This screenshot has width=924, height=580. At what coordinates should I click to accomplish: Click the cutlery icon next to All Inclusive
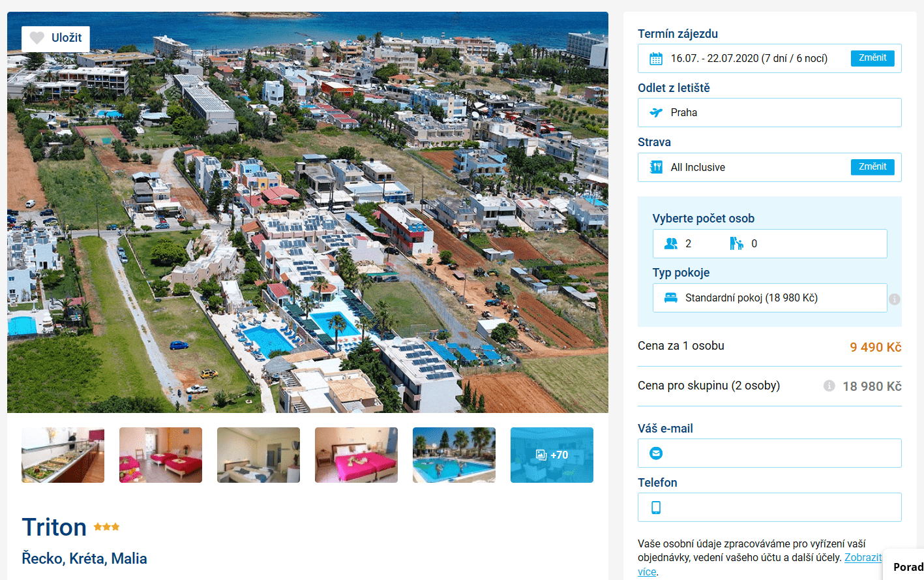[x=656, y=167]
